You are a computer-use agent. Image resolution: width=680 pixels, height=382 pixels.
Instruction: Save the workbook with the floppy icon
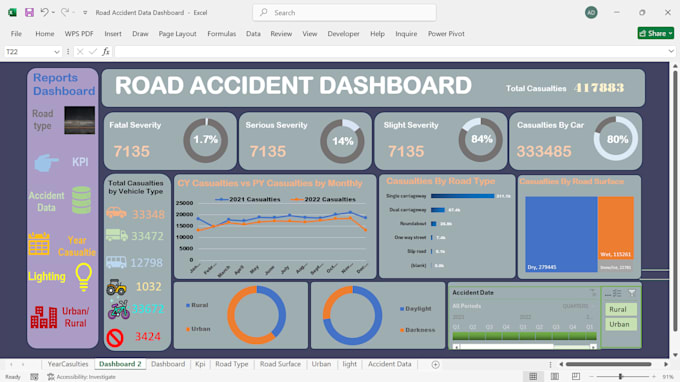pyautogui.click(x=29, y=13)
